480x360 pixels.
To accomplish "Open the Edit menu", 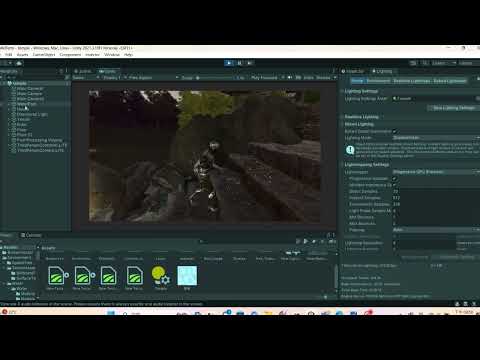I will (9, 55).
